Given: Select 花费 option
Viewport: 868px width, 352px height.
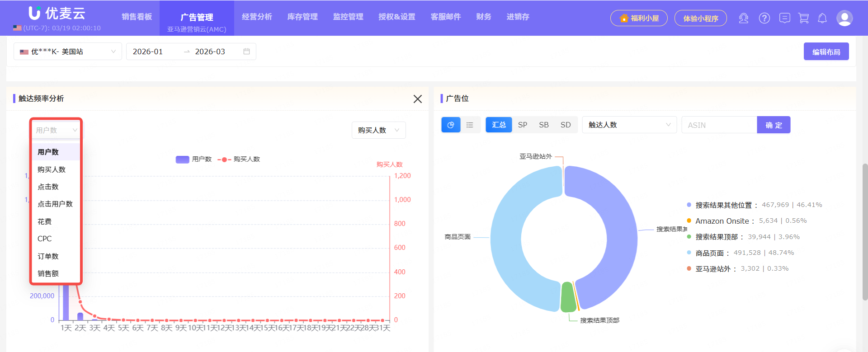Looking at the screenshot, I should 56,221.
